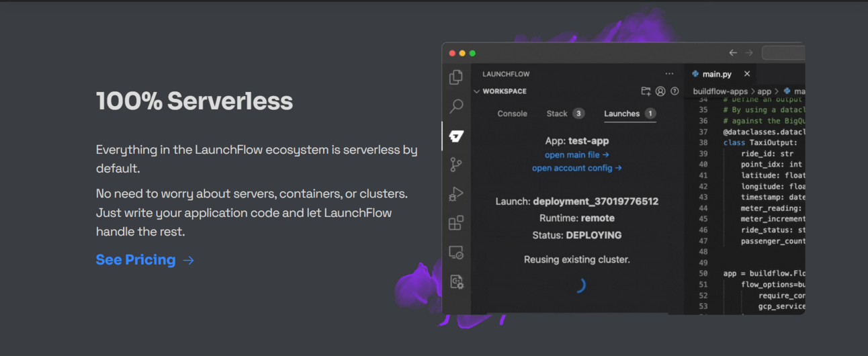Click the 'Reusing existing cluster.' message

577,259
